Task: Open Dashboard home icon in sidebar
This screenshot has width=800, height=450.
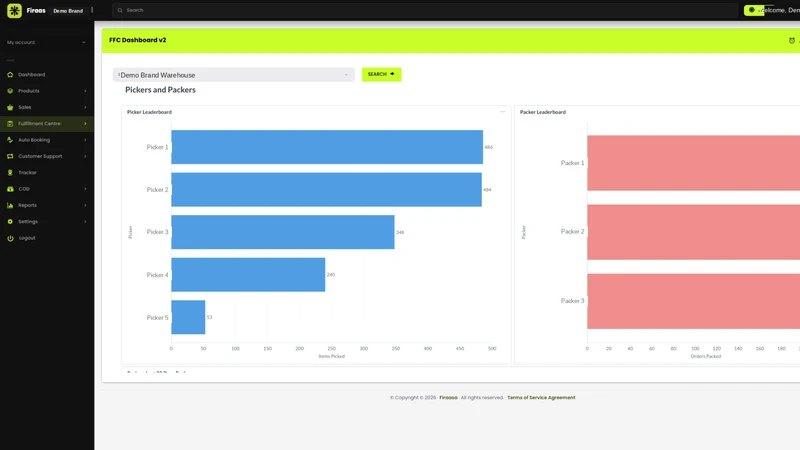Action: 10,74
